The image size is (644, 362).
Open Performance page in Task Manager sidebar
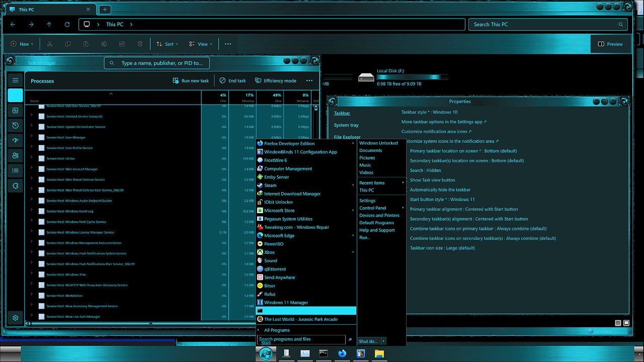coord(16,111)
